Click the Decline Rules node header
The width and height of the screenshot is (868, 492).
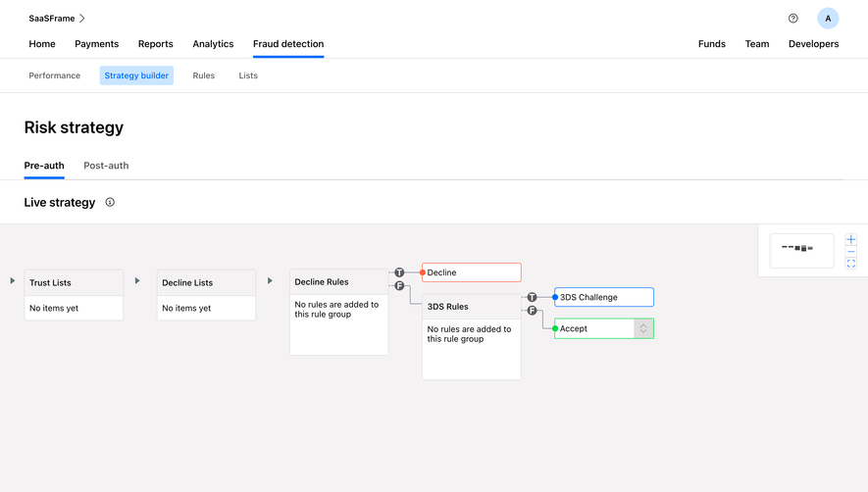(x=338, y=282)
